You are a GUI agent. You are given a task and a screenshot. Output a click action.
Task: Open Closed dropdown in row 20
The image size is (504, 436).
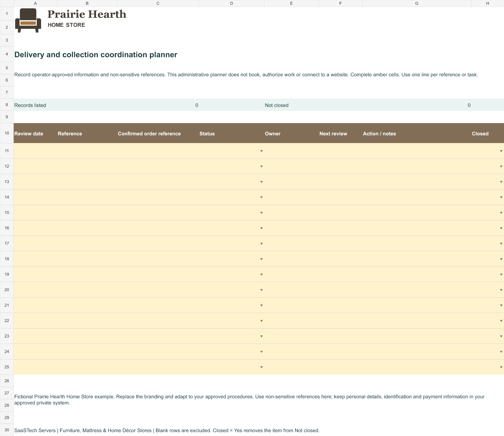point(501,290)
